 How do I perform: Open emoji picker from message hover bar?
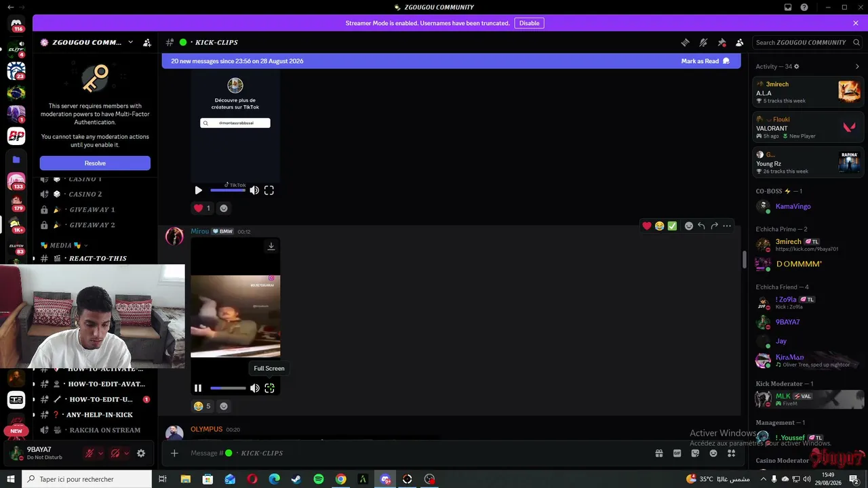(689, 226)
